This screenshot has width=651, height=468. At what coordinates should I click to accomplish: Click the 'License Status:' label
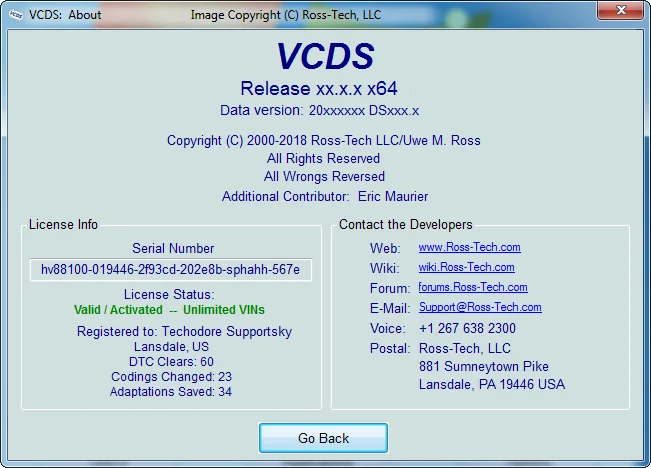(169, 294)
